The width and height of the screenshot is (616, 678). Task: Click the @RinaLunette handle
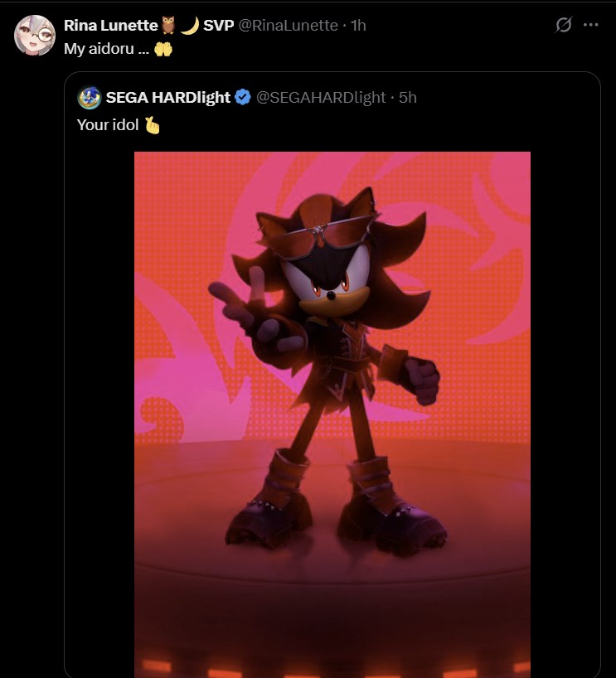[288, 26]
